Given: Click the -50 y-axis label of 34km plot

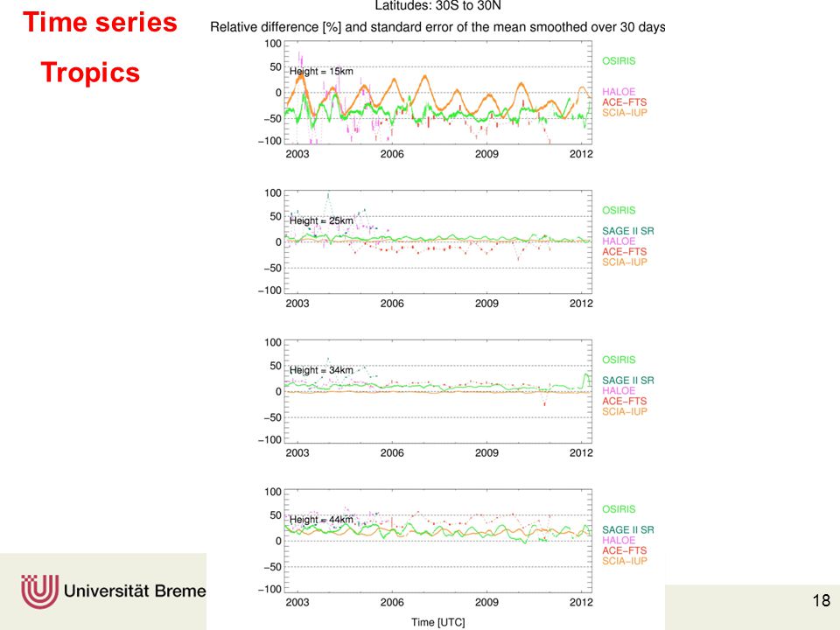Looking at the screenshot, I should pos(272,418).
